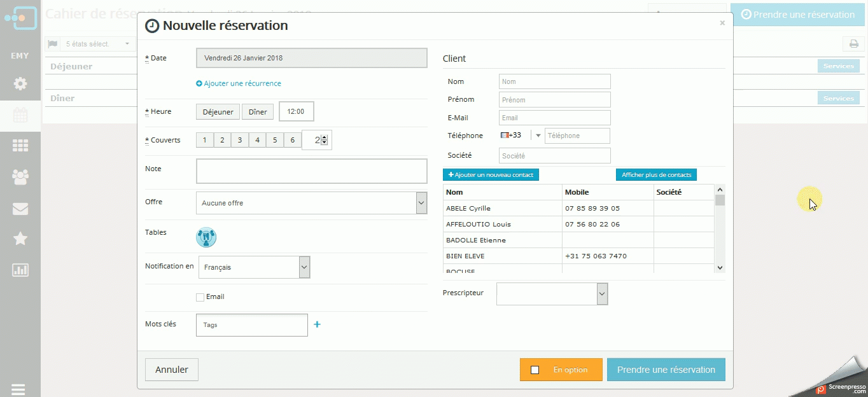Open the statistics chart icon in sidebar
This screenshot has height=397, width=868.
click(20, 270)
